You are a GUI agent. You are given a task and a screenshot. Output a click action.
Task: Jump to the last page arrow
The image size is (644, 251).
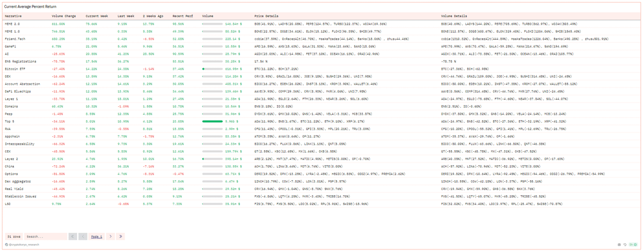click(x=120, y=236)
